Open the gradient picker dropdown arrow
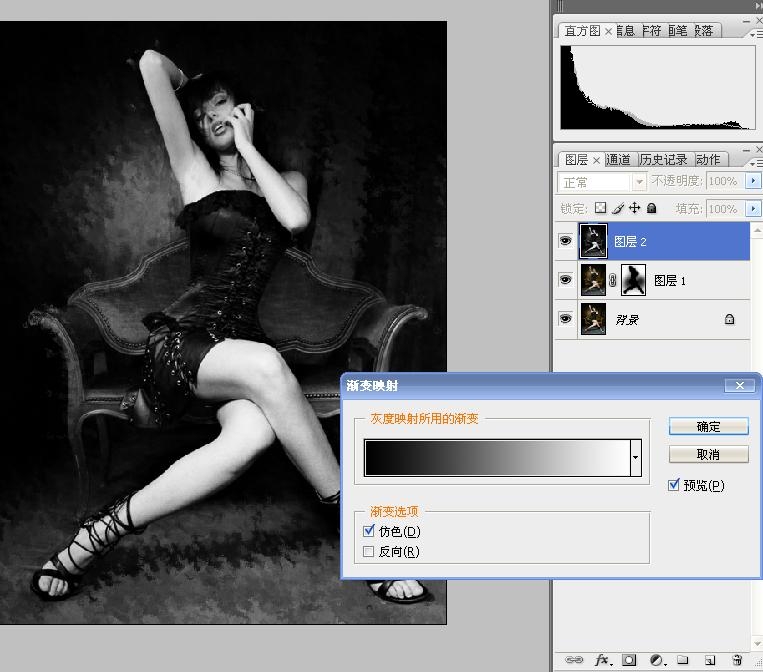The height and width of the screenshot is (672, 763). click(636, 457)
